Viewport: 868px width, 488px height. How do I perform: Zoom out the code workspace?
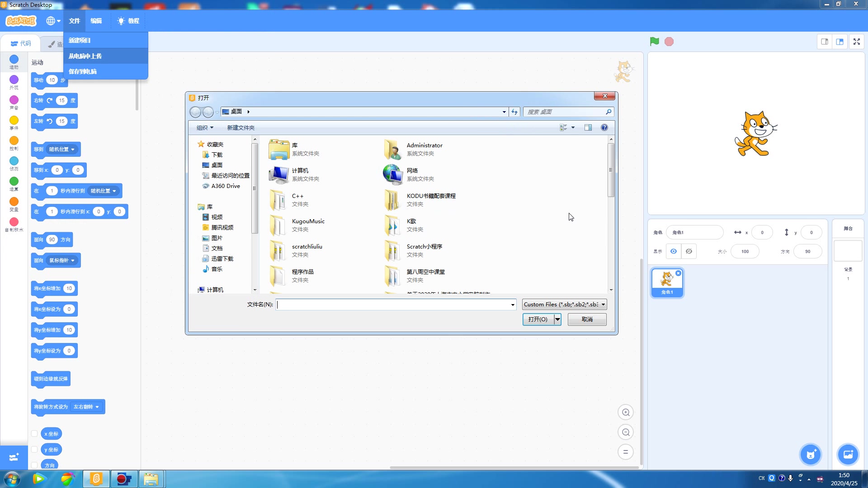[x=626, y=432]
